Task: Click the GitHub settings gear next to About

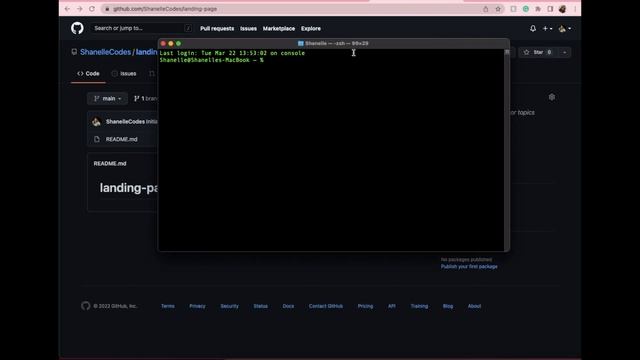Action: (x=552, y=97)
